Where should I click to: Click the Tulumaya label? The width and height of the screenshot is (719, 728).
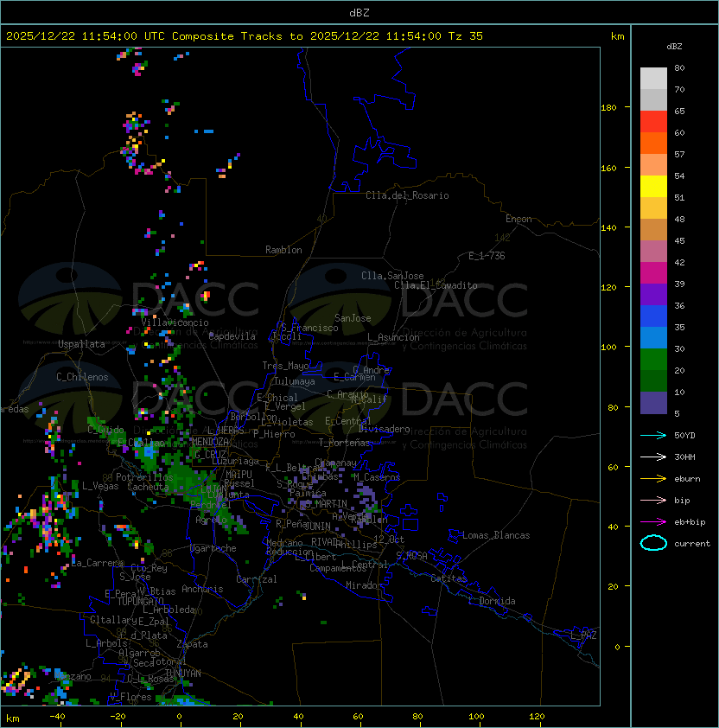point(295,381)
